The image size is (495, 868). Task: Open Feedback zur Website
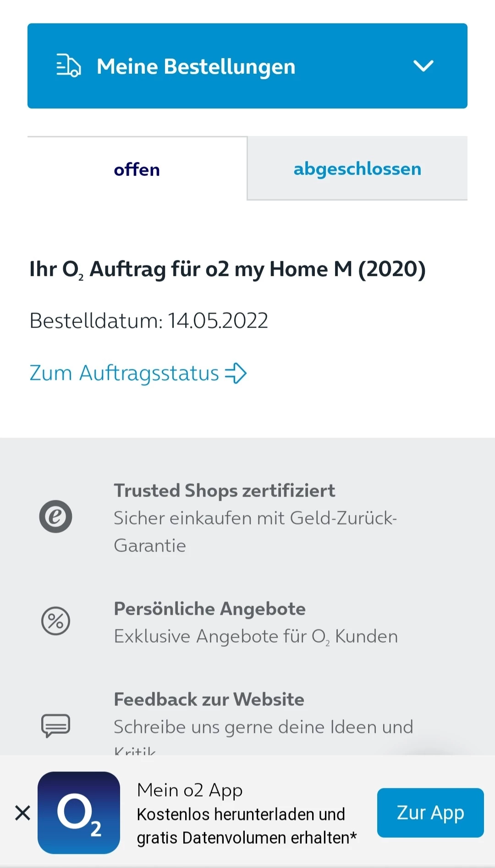pos(209,699)
